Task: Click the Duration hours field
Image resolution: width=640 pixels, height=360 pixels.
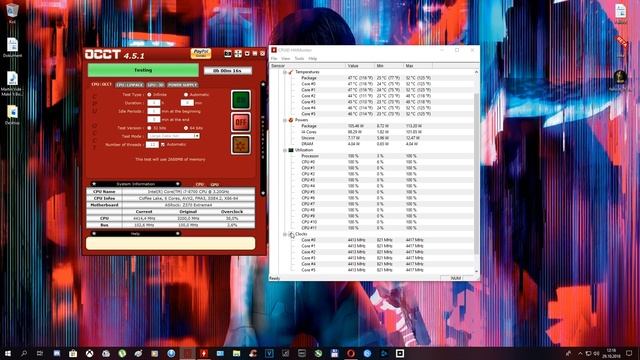Action: coord(153,103)
